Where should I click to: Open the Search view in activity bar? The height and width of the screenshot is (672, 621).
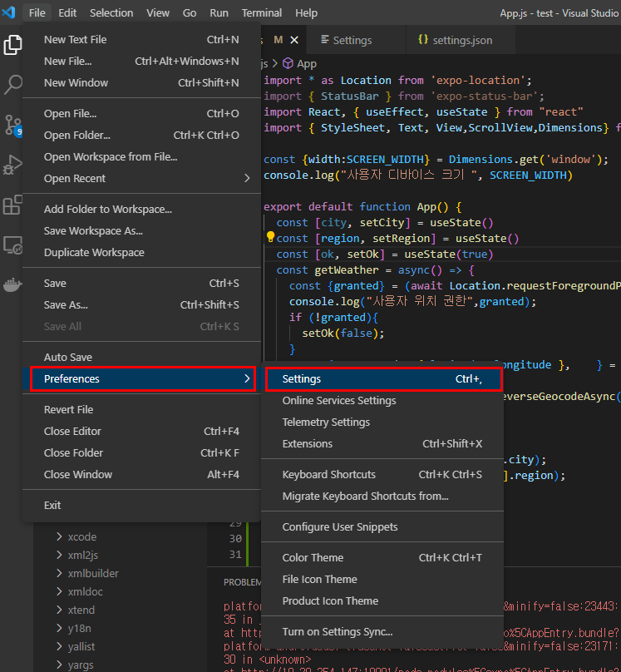click(x=12, y=85)
